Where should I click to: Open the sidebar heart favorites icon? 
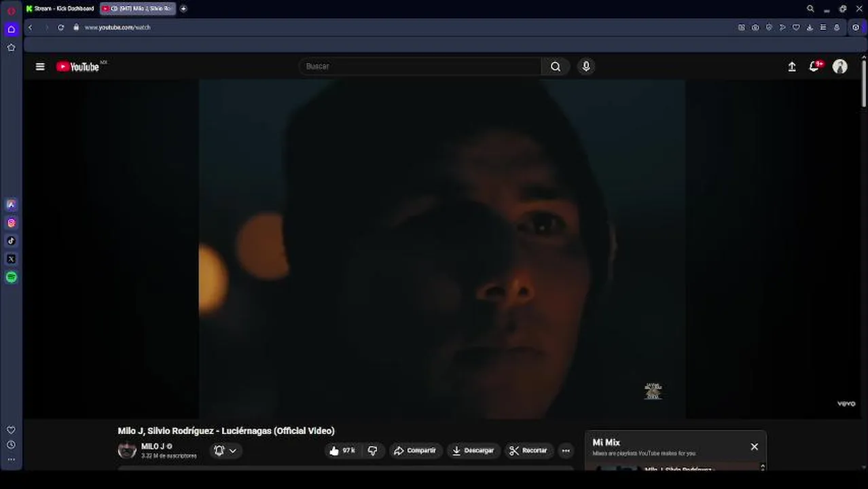pos(11,430)
